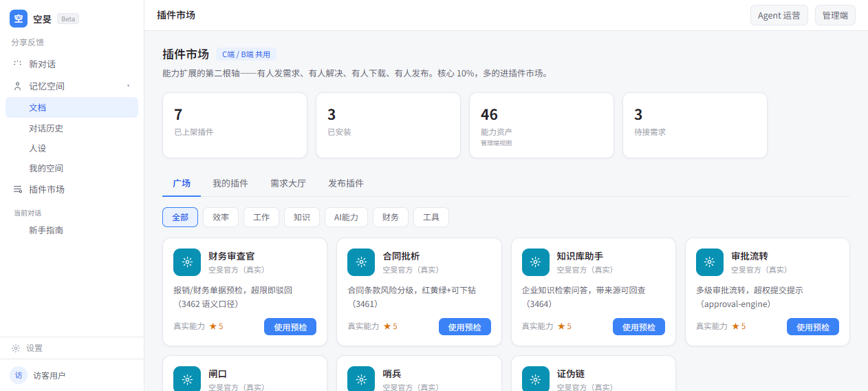Click the 访客用户 account entry
Screen dimensions: 868x391
click(72, 375)
